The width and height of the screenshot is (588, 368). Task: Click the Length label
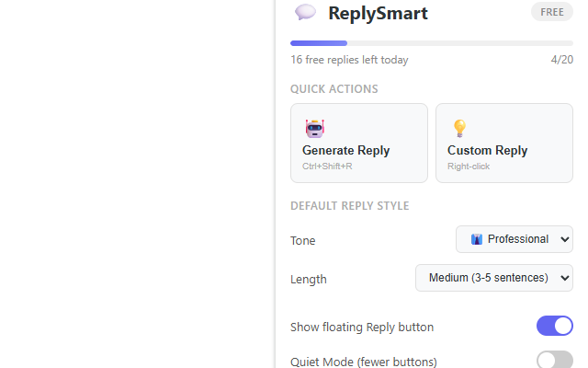click(x=309, y=280)
